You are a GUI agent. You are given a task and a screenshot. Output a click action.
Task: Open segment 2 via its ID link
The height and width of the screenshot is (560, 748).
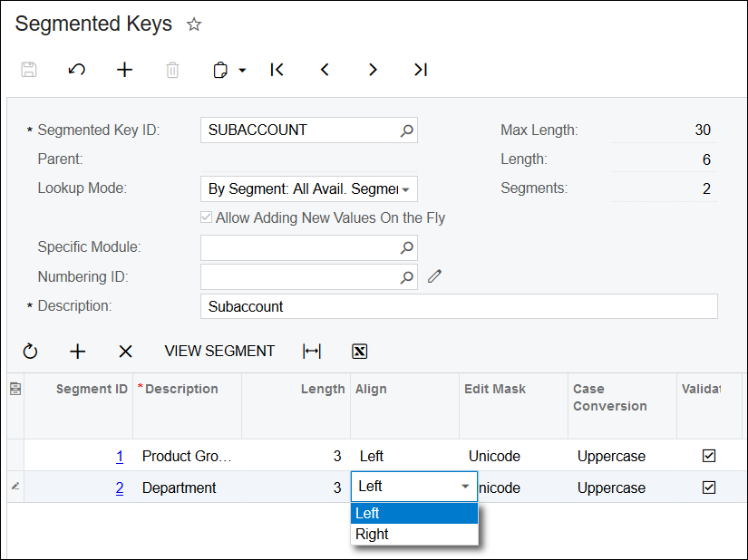tap(119, 488)
